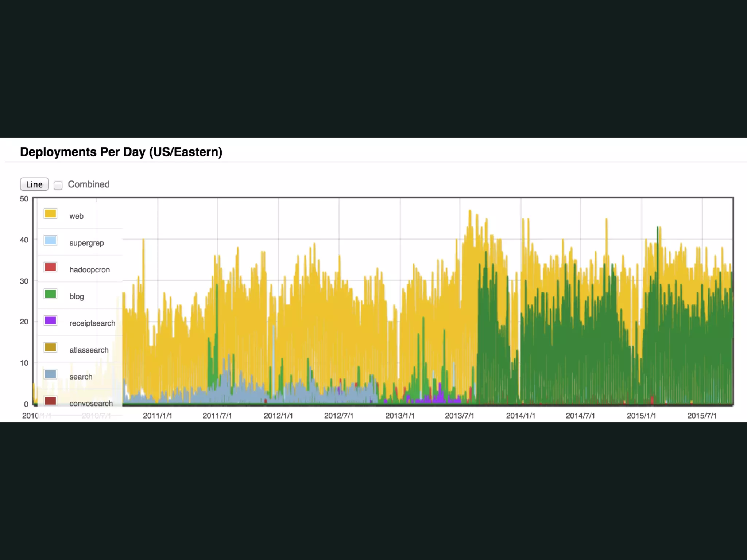The image size is (747, 560).
Task: Click the 40 y-axis tick label
Action: [x=24, y=240]
